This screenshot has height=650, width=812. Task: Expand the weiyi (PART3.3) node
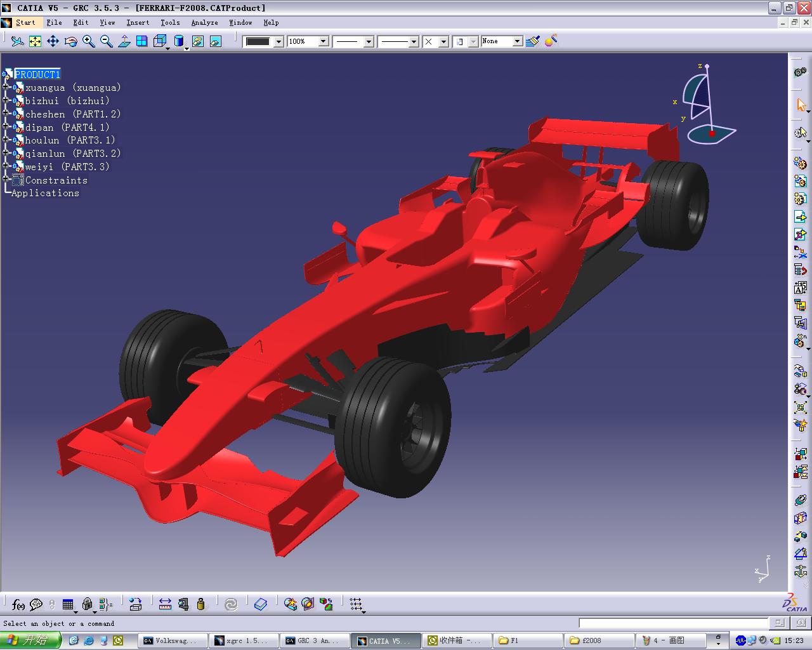click(x=6, y=166)
